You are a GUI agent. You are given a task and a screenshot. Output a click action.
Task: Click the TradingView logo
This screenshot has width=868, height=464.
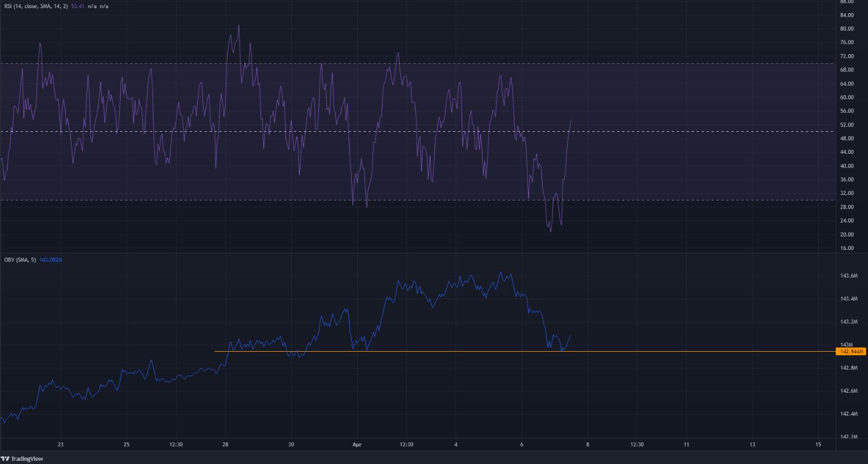click(x=22, y=459)
